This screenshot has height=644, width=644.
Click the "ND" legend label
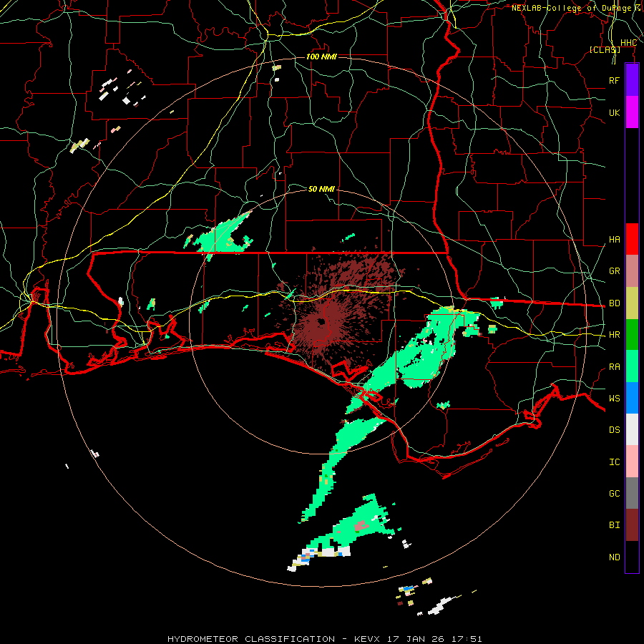(x=614, y=557)
